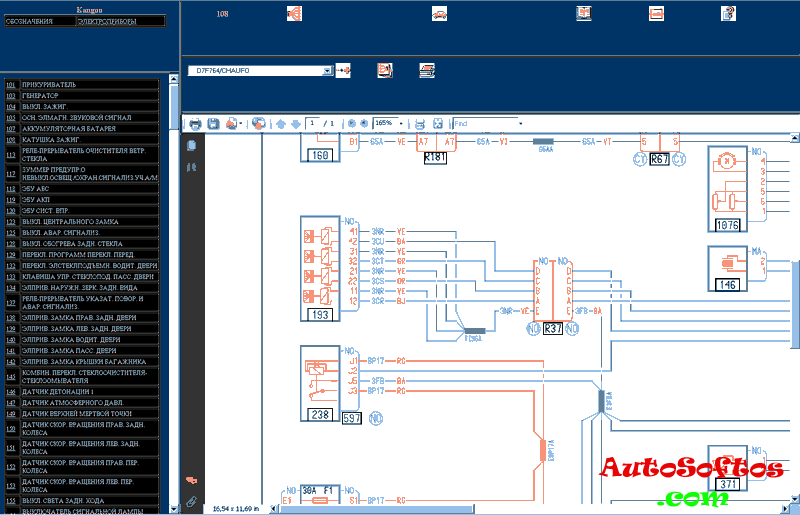Click the orange component box icon in top bar
Screen dimensions: 800x515
(x=656, y=13)
